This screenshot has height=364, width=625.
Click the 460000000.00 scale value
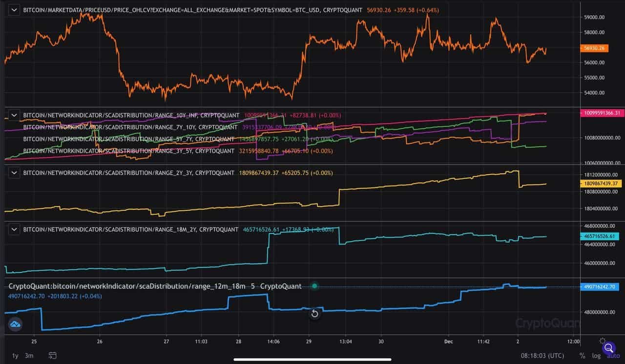point(599,263)
